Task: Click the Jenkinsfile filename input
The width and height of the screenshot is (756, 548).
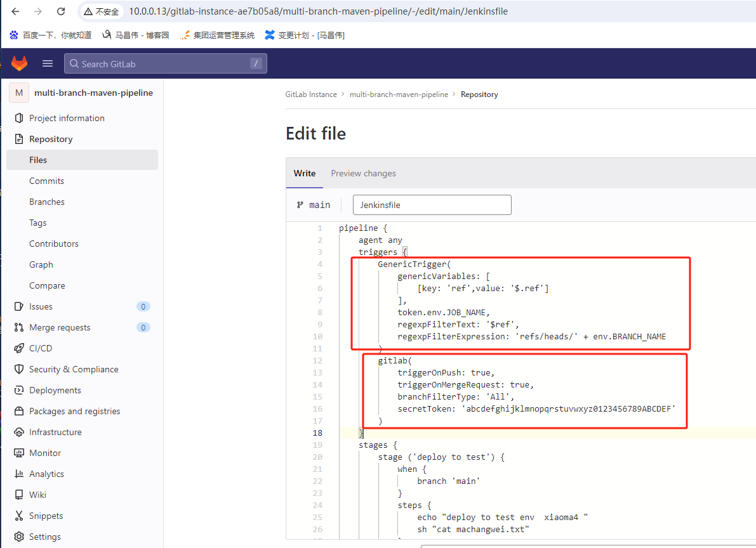Action: (x=432, y=205)
